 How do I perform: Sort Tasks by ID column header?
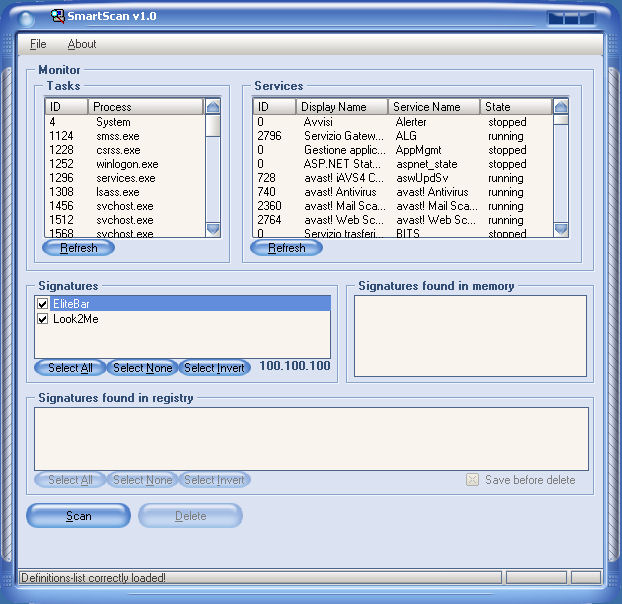pyautogui.click(x=66, y=107)
